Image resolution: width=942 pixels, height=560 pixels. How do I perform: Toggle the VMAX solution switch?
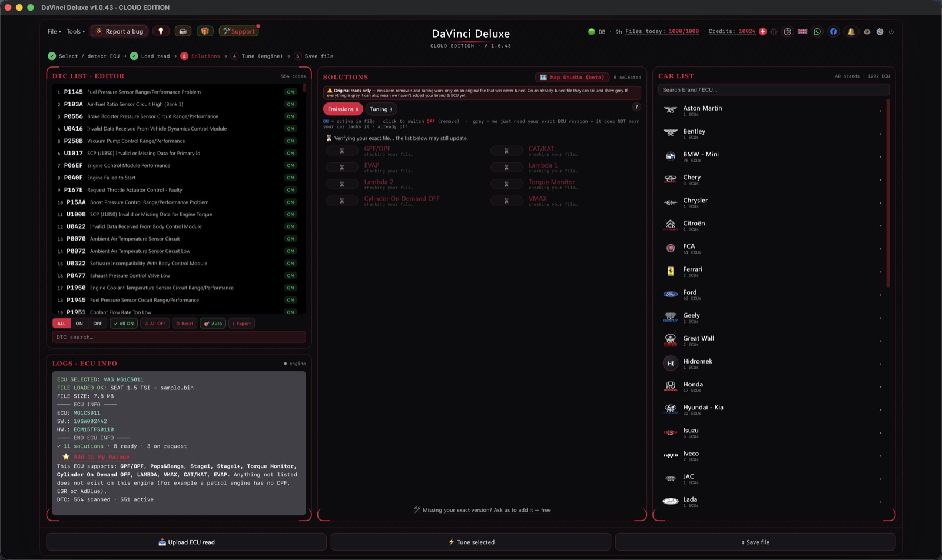click(506, 201)
